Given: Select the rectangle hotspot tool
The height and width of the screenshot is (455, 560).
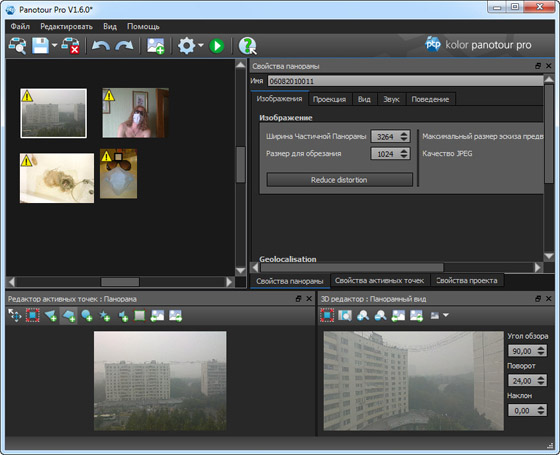Looking at the screenshot, I should (x=140, y=315).
